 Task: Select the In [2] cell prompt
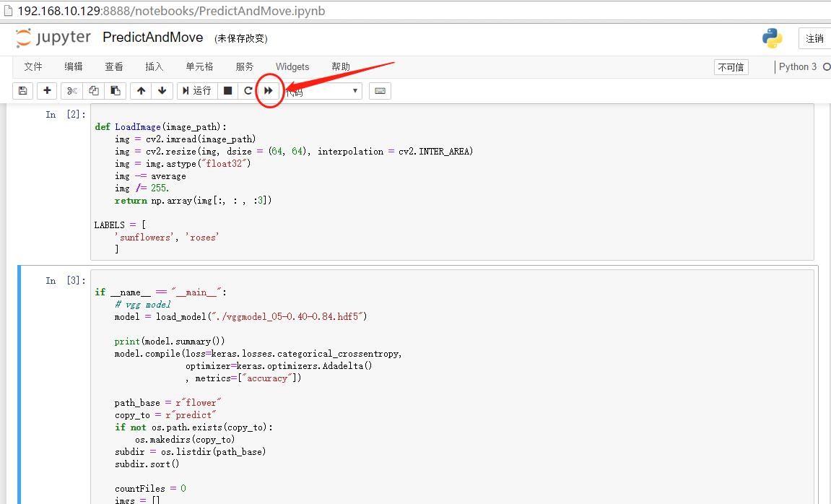click(66, 115)
